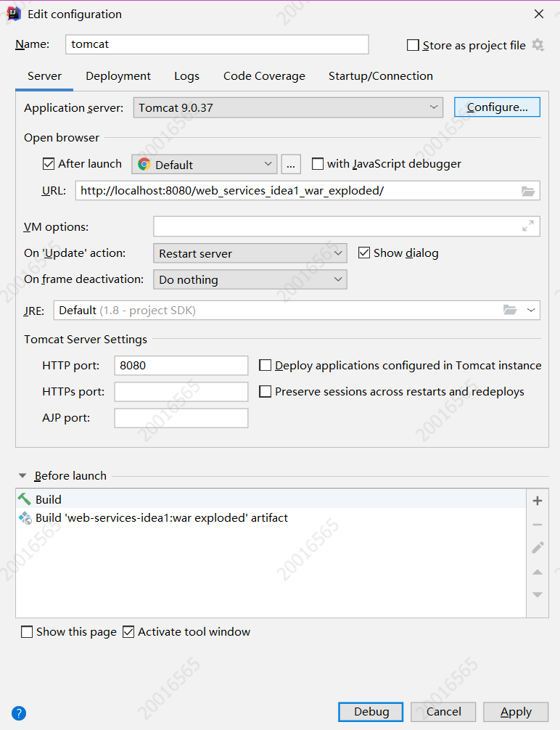Viewport: 560px width, 730px height.
Task: Click the ... browse browsers button
Action: point(291,164)
